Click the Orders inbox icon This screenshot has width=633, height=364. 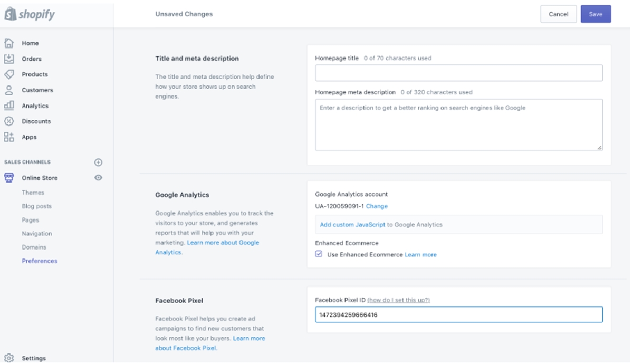[9, 59]
